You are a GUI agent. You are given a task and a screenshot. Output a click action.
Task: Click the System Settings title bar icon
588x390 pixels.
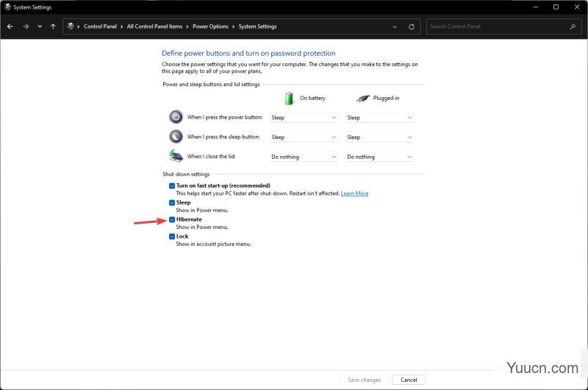click(x=7, y=7)
